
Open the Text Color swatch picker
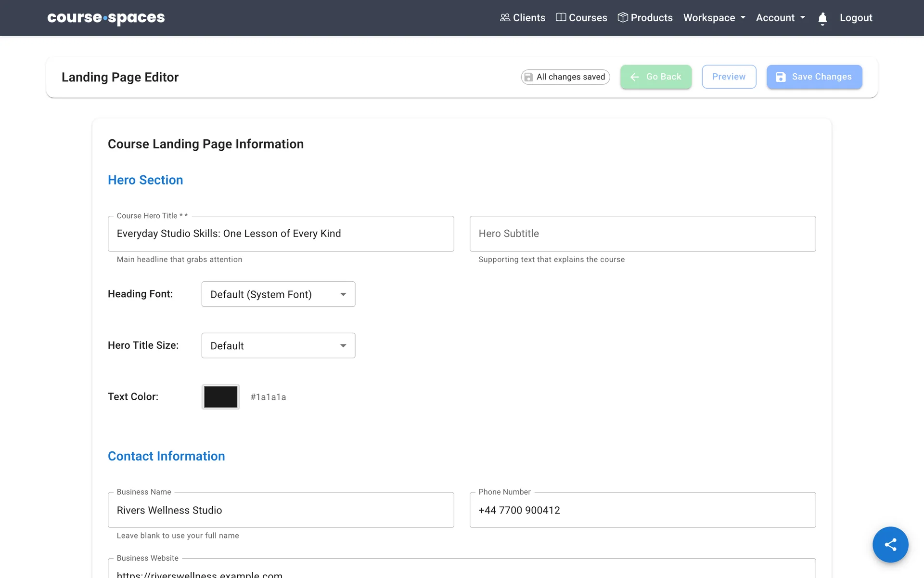(x=220, y=397)
